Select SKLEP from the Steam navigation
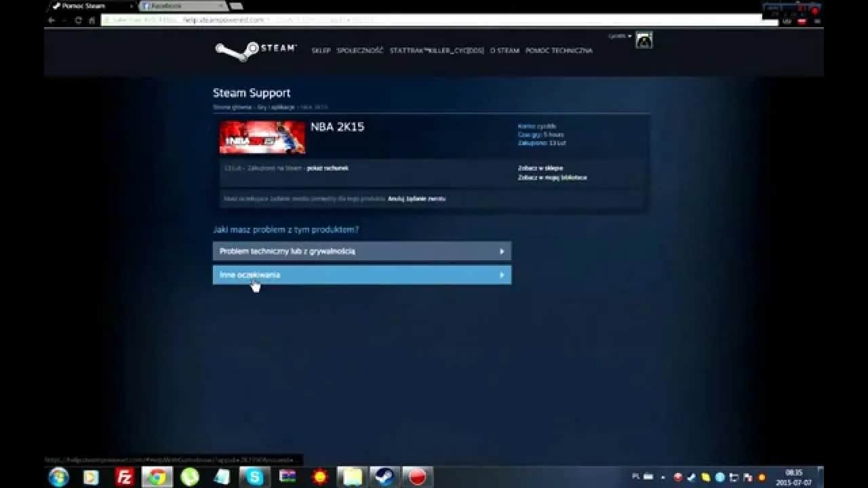 pyautogui.click(x=321, y=51)
